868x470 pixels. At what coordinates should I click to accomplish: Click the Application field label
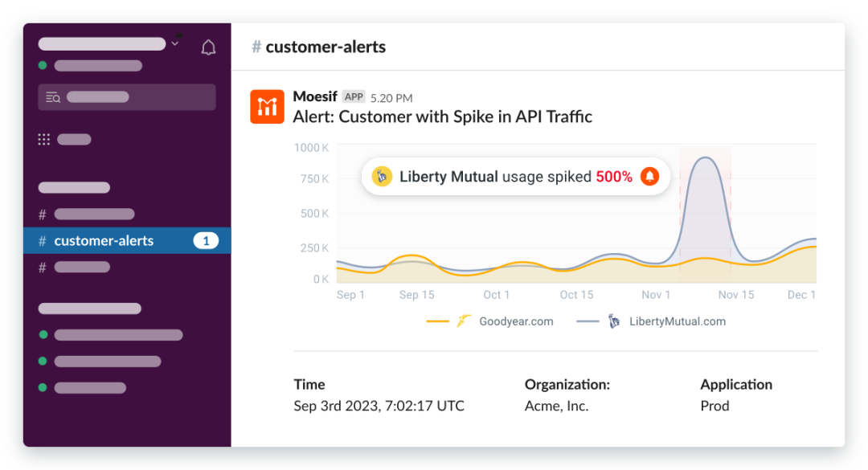coord(736,384)
